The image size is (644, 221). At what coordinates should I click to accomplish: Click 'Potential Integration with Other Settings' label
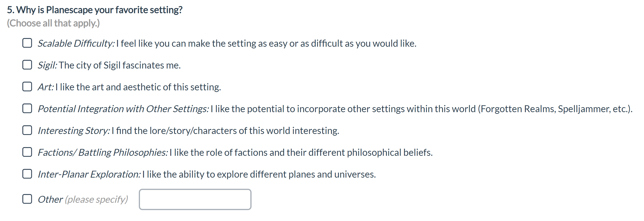pyautogui.click(x=123, y=109)
